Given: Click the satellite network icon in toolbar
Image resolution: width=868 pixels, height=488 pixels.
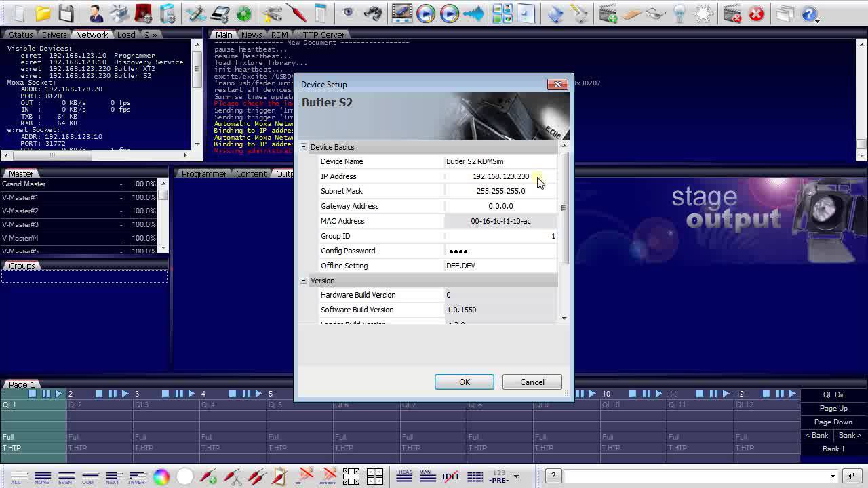Looking at the screenshot, I should coord(197,13).
